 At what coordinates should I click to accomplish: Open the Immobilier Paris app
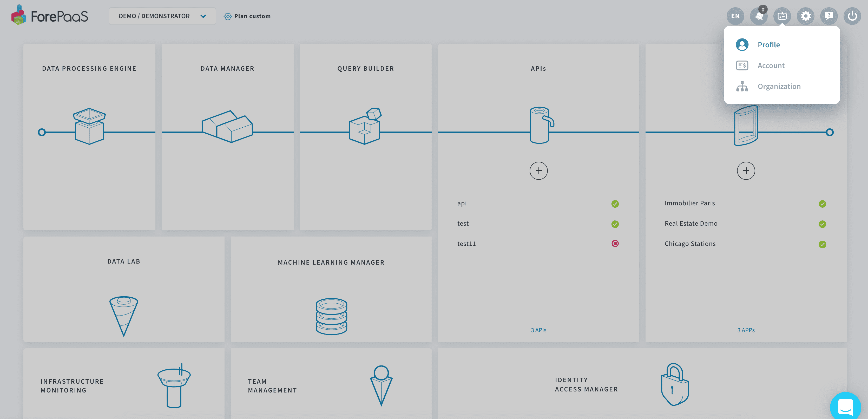click(x=689, y=203)
